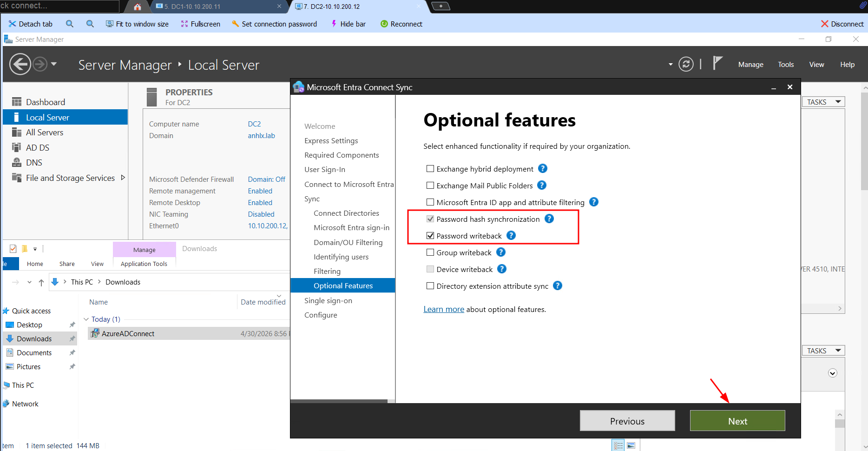Show help for Password hash synchronization
Screen dimensions: 868x451
(549, 219)
